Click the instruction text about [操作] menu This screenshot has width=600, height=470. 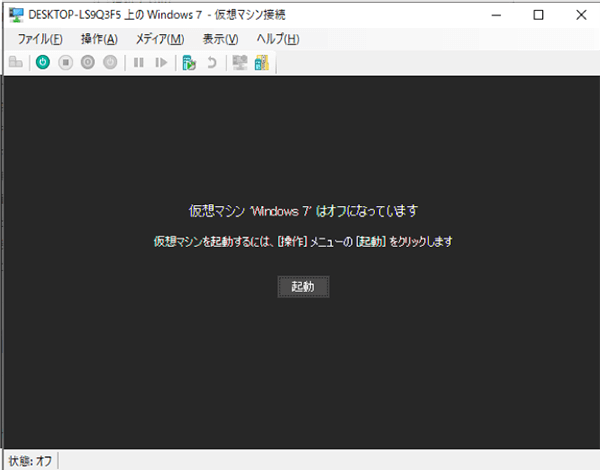(x=303, y=242)
